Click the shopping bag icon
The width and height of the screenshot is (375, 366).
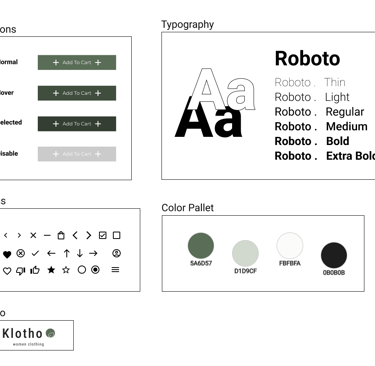click(x=61, y=235)
